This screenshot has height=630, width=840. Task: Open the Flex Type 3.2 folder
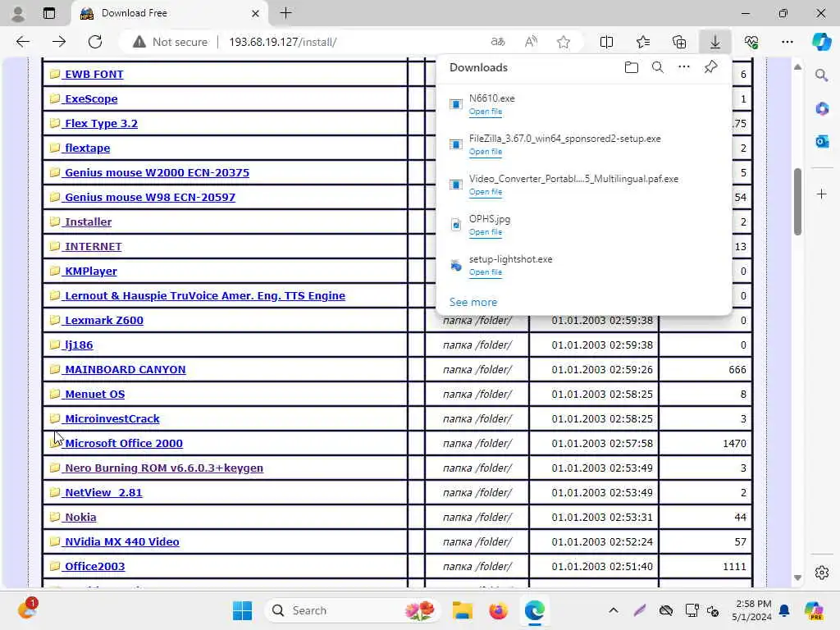coord(100,123)
